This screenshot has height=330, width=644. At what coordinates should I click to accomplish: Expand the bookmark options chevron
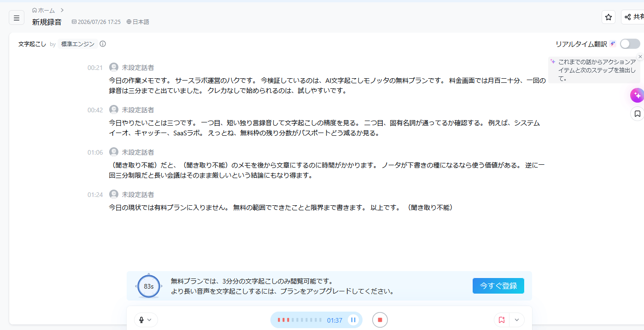pos(517,320)
